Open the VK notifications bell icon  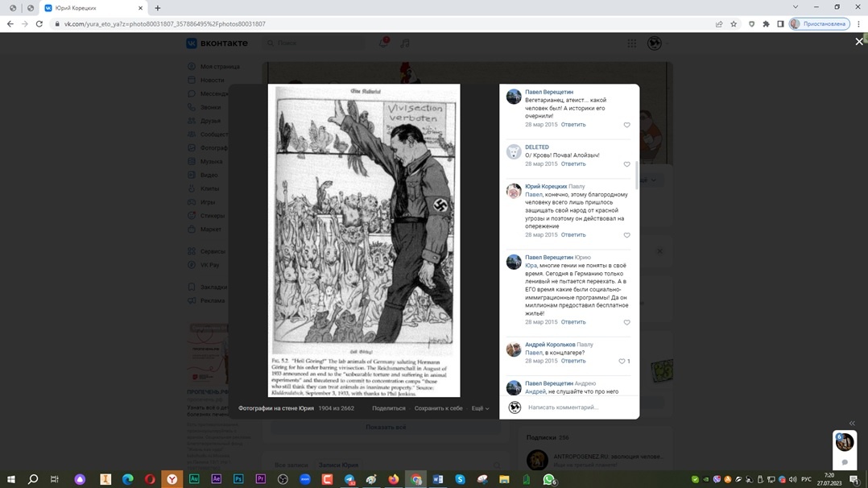(383, 43)
